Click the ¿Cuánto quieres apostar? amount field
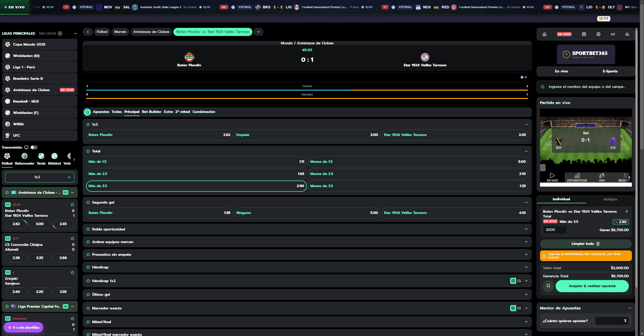The width and height of the screenshot is (644, 336). coord(612,321)
